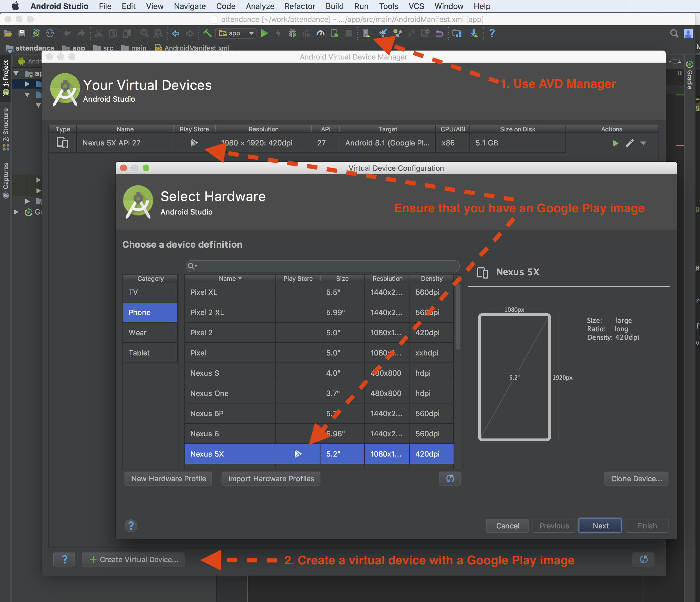This screenshot has width=700, height=602.
Task: Sort devices by the Name column header
Action: [230, 279]
